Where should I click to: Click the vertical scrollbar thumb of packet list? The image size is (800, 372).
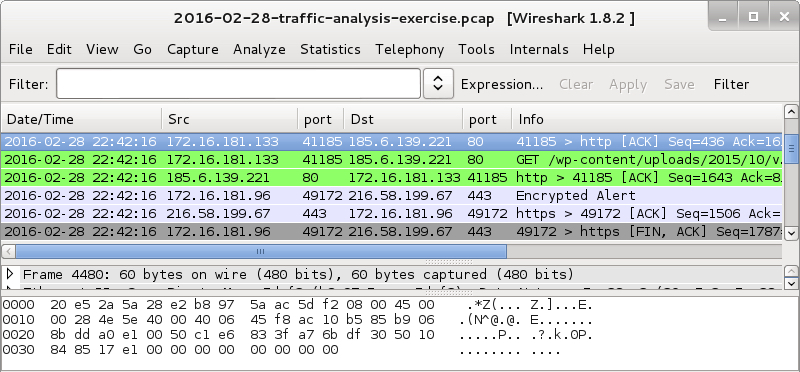pos(791,149)
